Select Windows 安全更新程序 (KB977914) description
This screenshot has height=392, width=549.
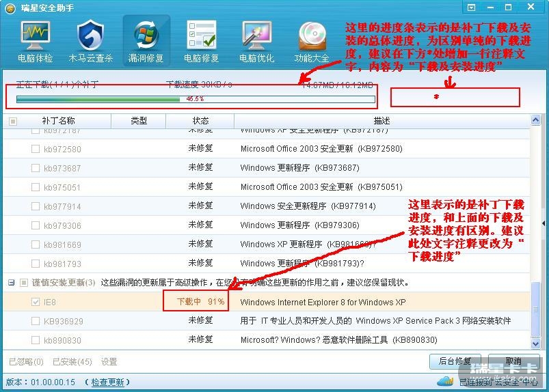308,206
